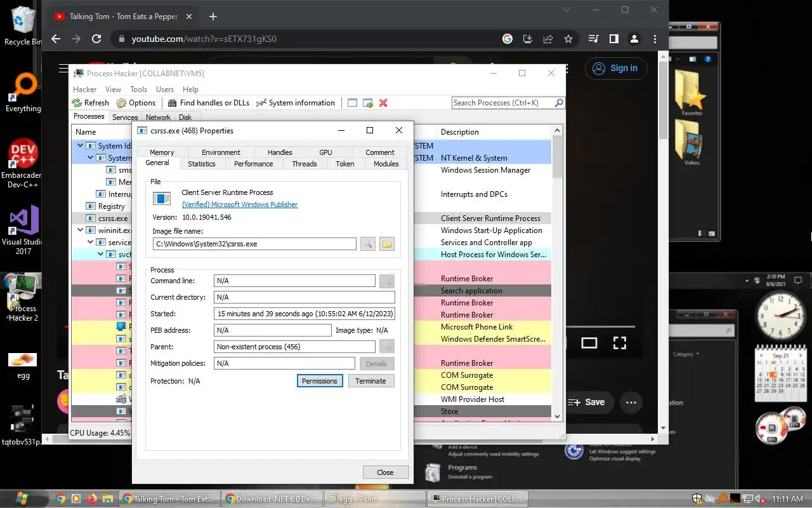This screenshot has height=508, width=812.
Task: Collapse the System Idle Process tree node
Action: (x=80, y=146)
